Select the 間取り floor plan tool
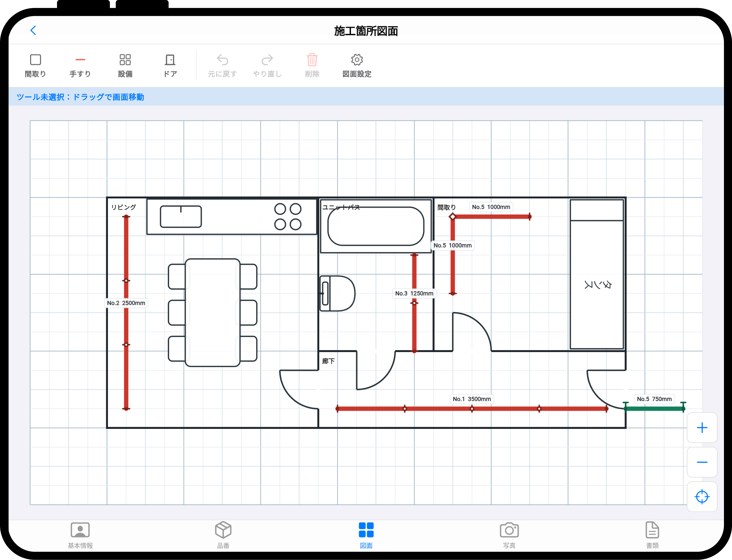Screen dimensions: 732x560 click(35, 66)
